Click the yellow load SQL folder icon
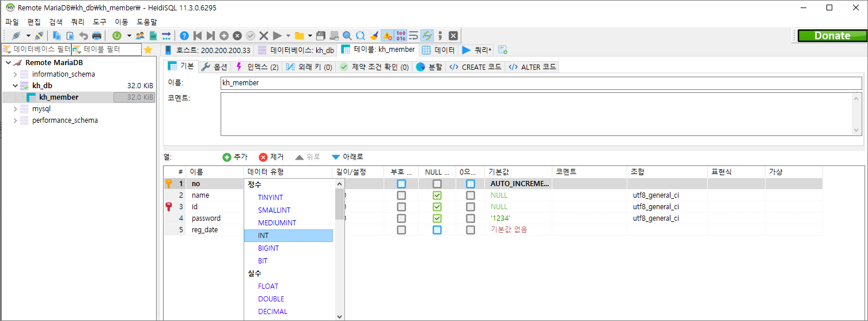 point(300,35)
